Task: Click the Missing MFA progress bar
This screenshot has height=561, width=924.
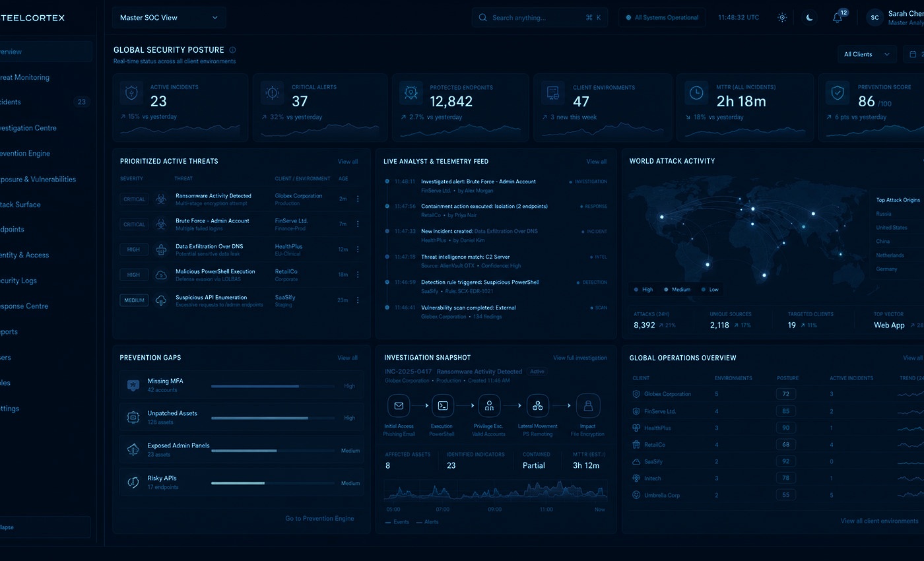Action: click(x=273, y=386)
